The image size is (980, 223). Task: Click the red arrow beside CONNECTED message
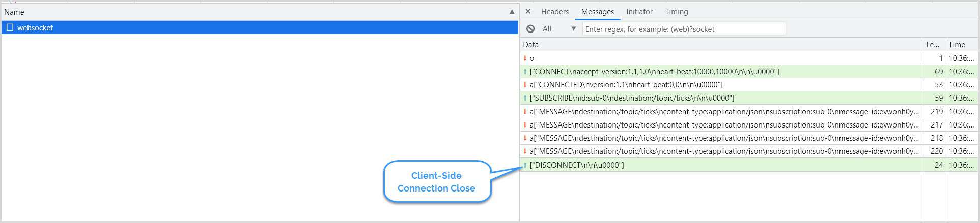(x=525, y=85)
